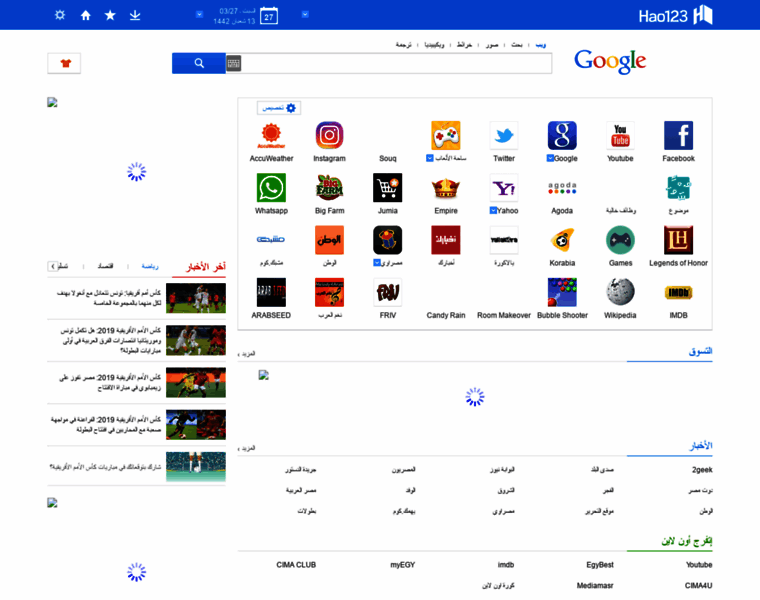Viewport: 760px width, 600px height.
Task: Open the customize gear button above shortcuts
Action: [x=279, y=108]
